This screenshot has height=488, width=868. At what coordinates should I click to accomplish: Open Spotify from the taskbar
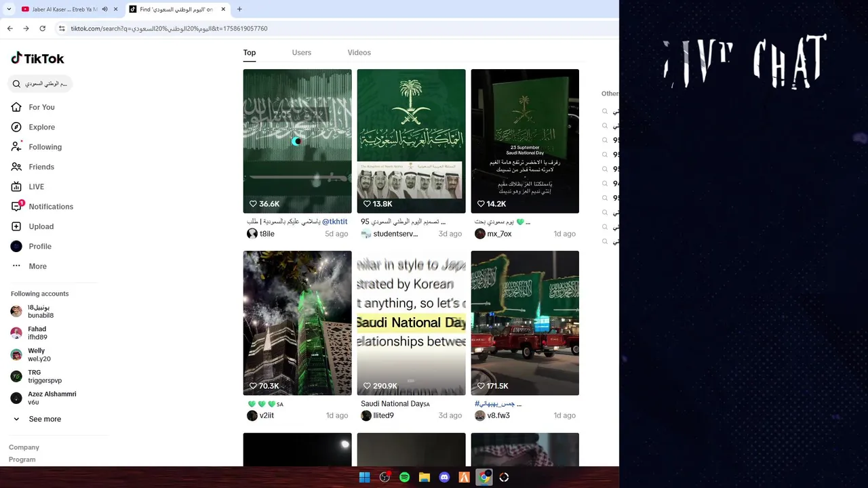click(404, 477)
